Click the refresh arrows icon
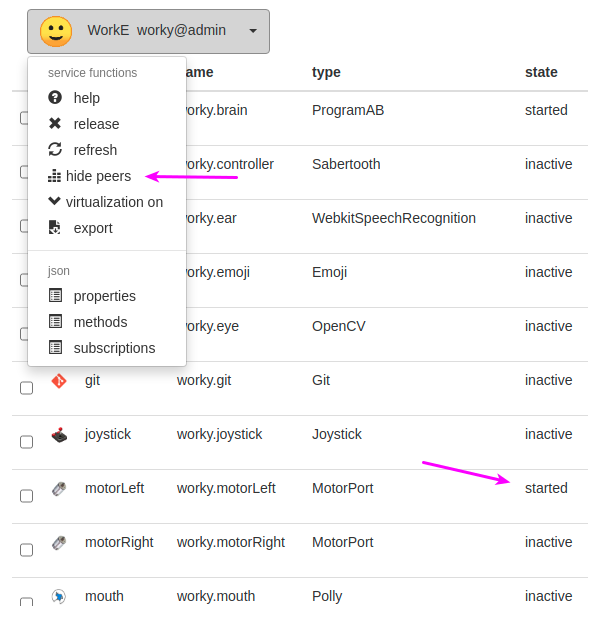 [55, 149]
